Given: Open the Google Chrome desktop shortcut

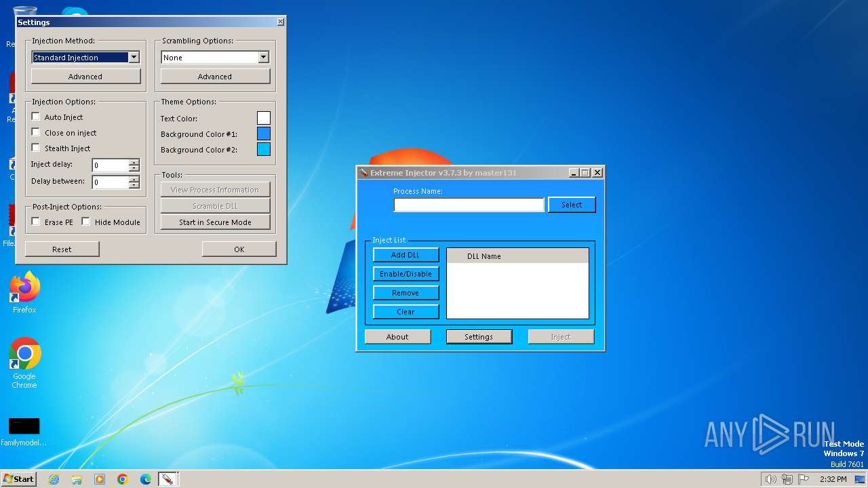Looking at the screenshot, I should pos(24,363).
